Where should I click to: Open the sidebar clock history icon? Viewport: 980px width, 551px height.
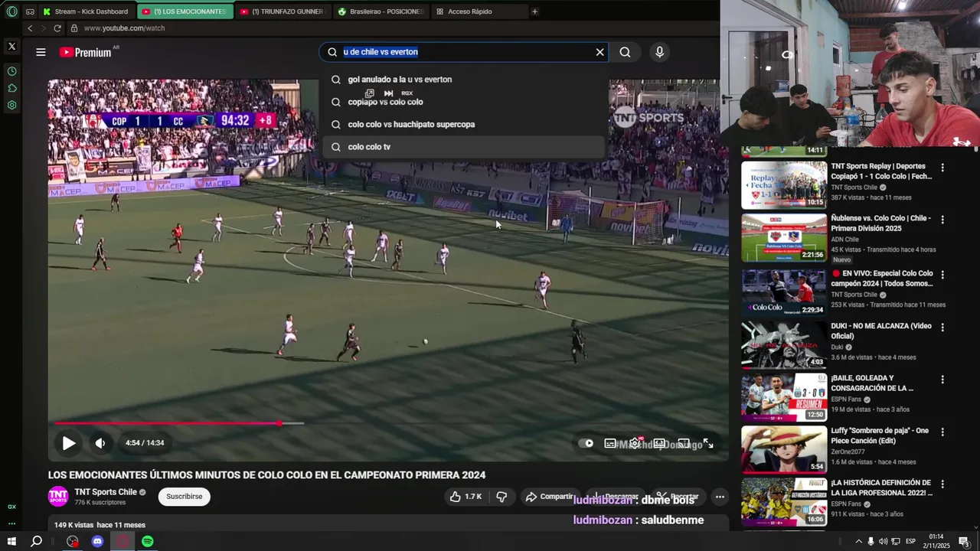coord(11,71)
